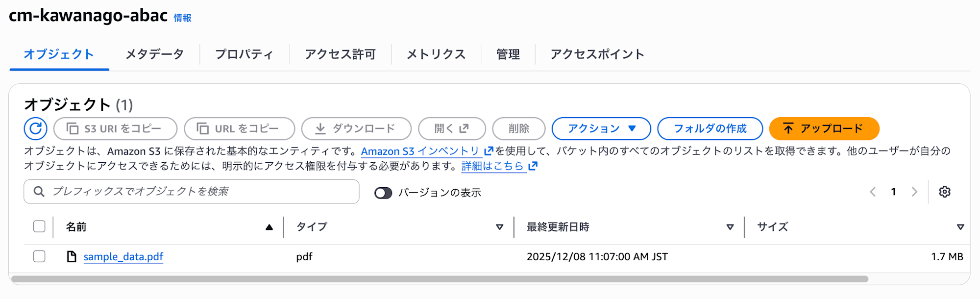Click the フォルダの作成 button
This screenshot has width=980, height=299.
coord(710,128)
